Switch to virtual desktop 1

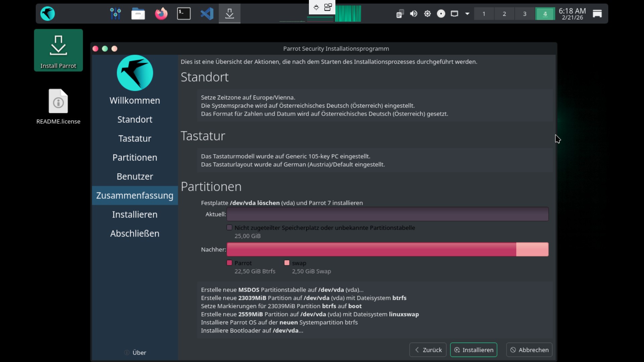click(x=484, y=14)
